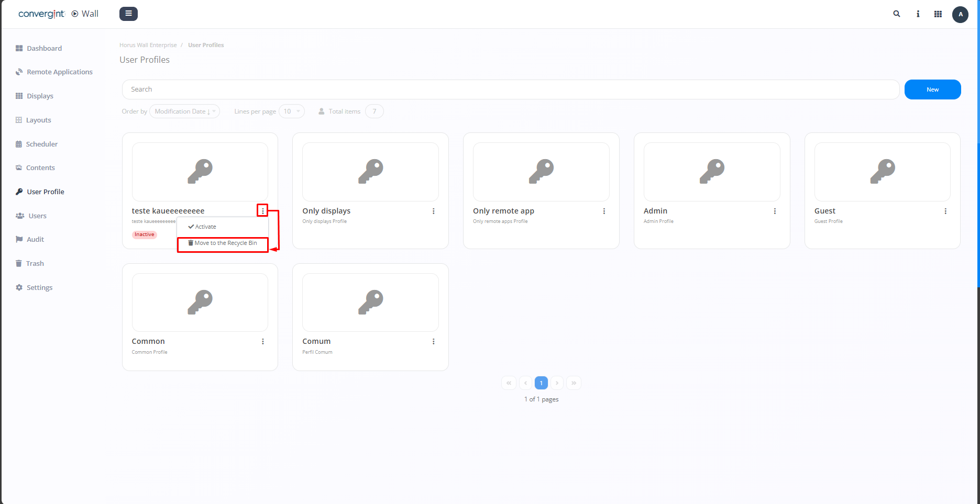Open the Horus Wall Enterprise breadcrumb link
This screenshot has height=504, width=980.
coord(148,45)
